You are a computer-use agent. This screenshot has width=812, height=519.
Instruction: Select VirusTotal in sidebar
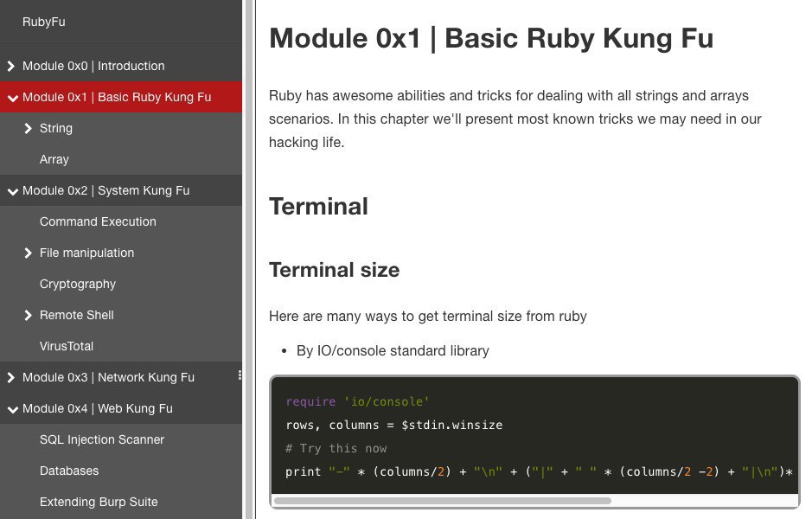(x=67, y=346)
